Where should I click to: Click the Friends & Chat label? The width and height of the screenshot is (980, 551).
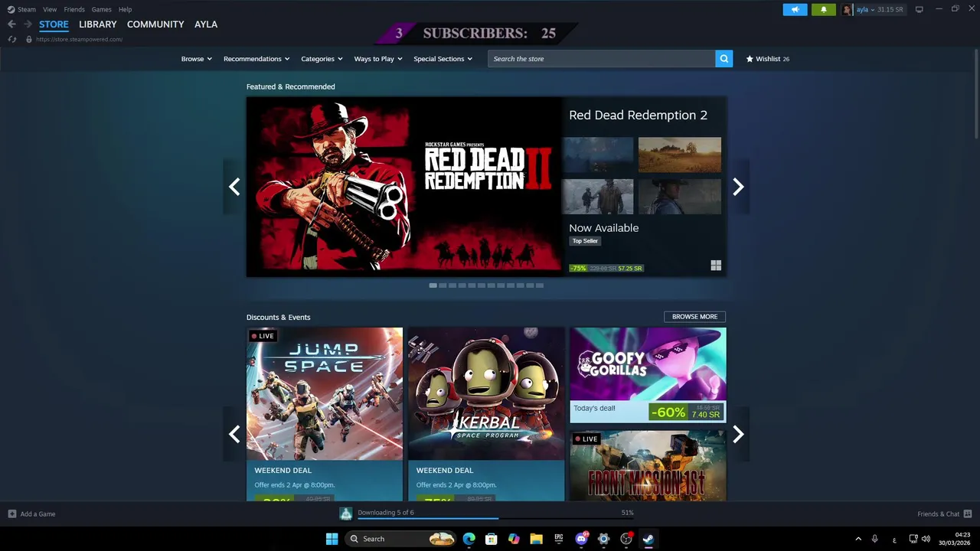click(x=938, y=514)
